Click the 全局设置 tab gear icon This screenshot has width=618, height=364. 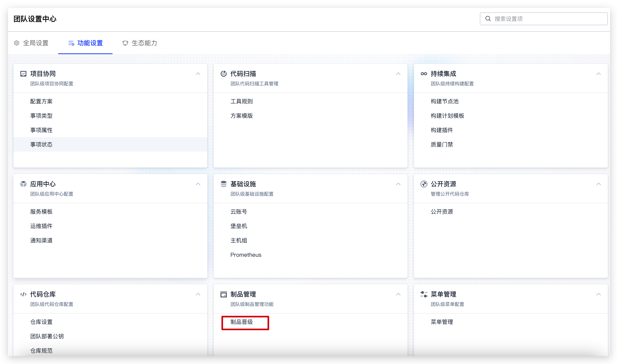pyautogui.click(x=17, y=43)
